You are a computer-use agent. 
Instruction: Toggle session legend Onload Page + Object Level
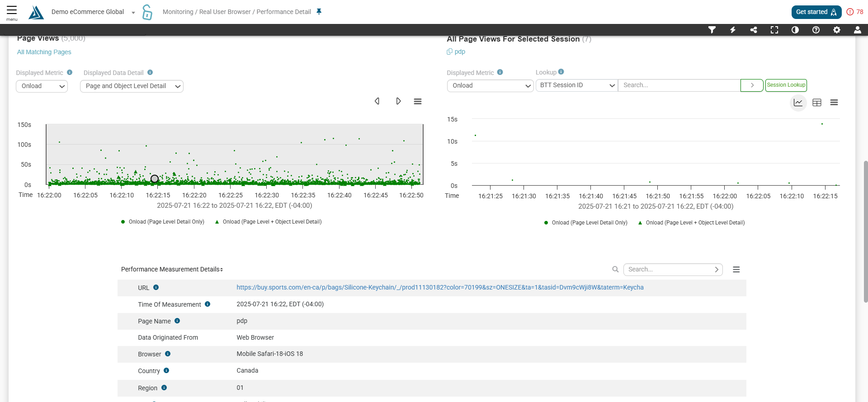(691, 223)
